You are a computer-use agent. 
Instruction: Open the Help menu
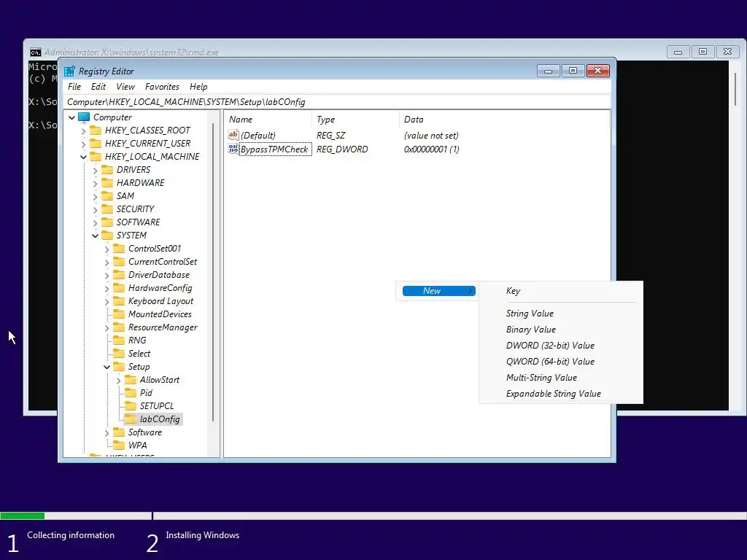198,87
